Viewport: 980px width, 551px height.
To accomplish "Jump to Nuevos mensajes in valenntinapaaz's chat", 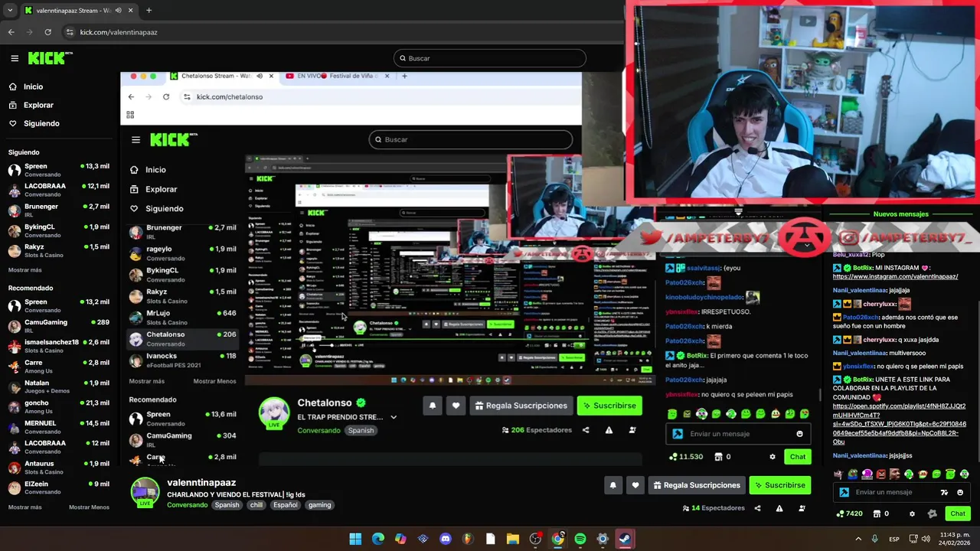I will (x=900, y=214).
